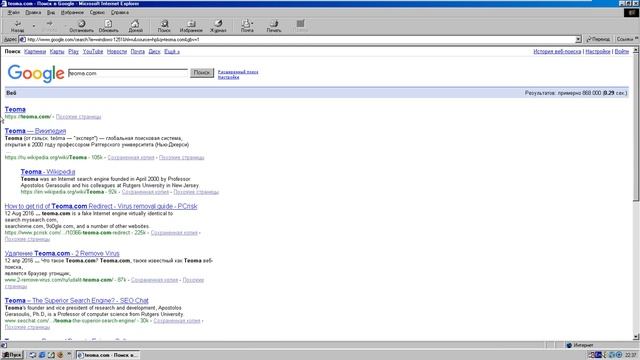The image size is (640, 360).
Task: Click the Интернет zone status bar indicator
Action: pos(580,345)
